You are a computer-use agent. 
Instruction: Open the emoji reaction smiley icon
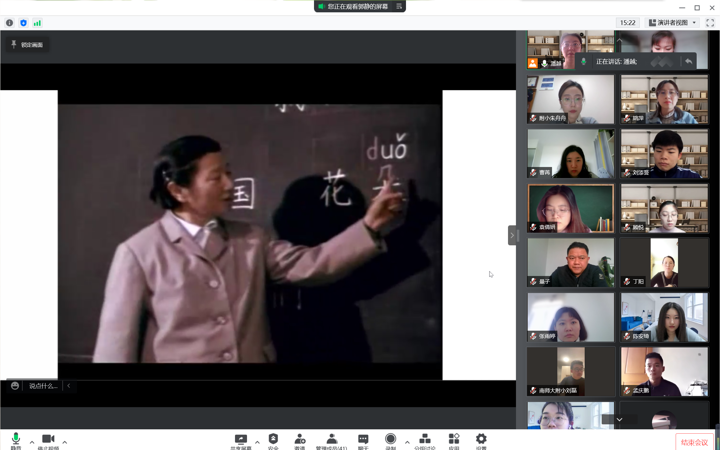pos(15,386)
